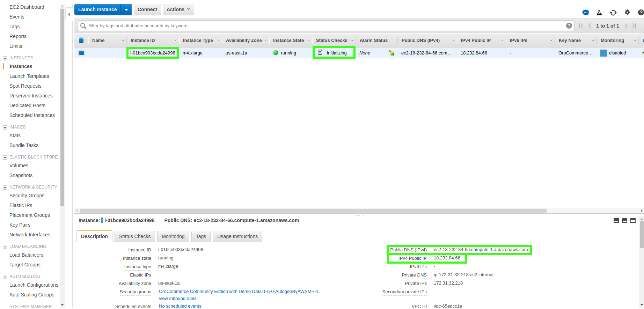Click the experiments flask icon
The image size is (644, 309).
[599, 13]
